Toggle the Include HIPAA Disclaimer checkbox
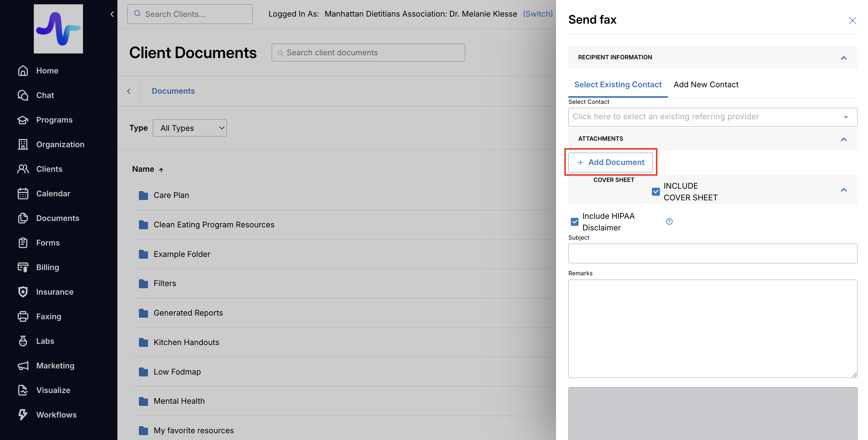868x440 pixels. click(574, 222)
